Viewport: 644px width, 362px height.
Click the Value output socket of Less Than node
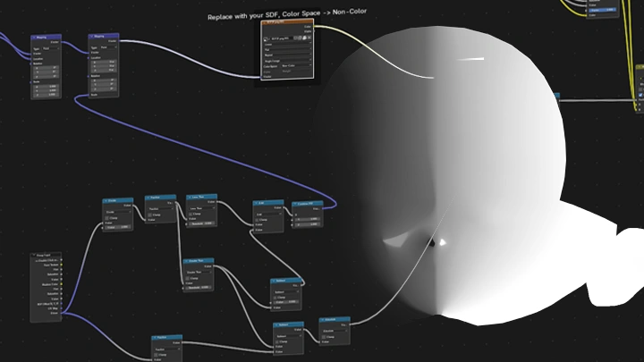click(217, 202)
